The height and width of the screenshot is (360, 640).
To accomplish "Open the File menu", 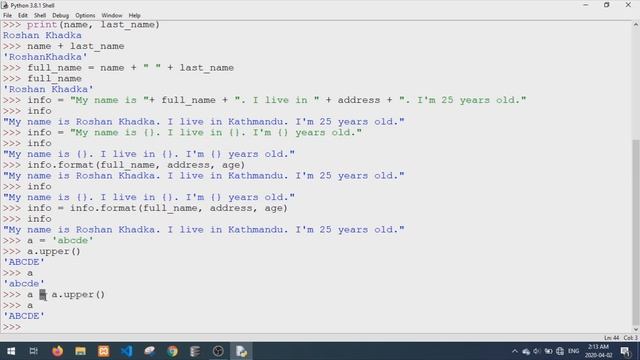I will [7, 16].
